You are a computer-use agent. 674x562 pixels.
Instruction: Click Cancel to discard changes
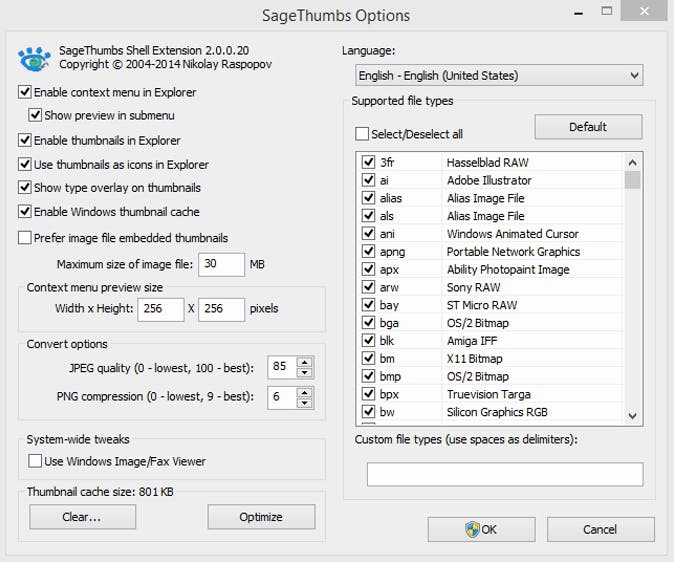600,529
